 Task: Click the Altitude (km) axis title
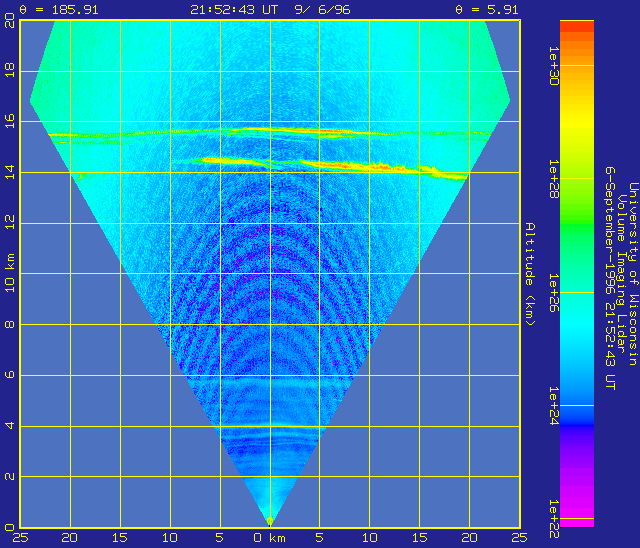[530, 274]
